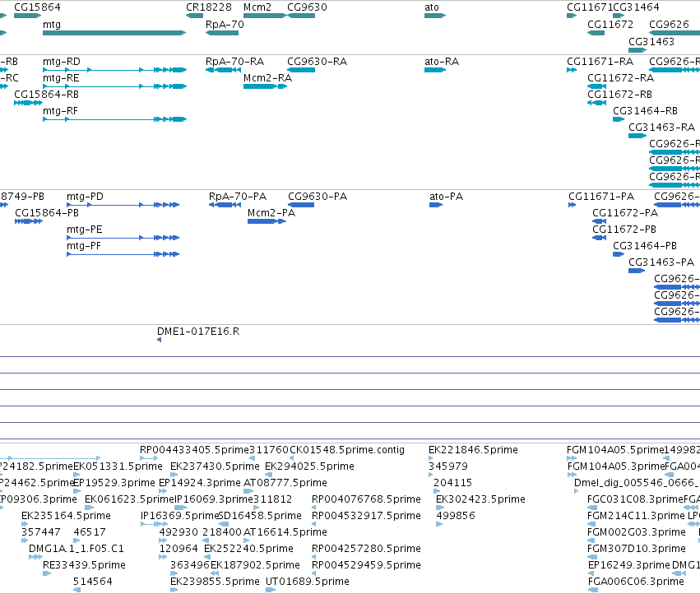Viewport: 700px width, 594px height.
Task: Click the CG31463-RA transcript label
Action: point(661,128)
